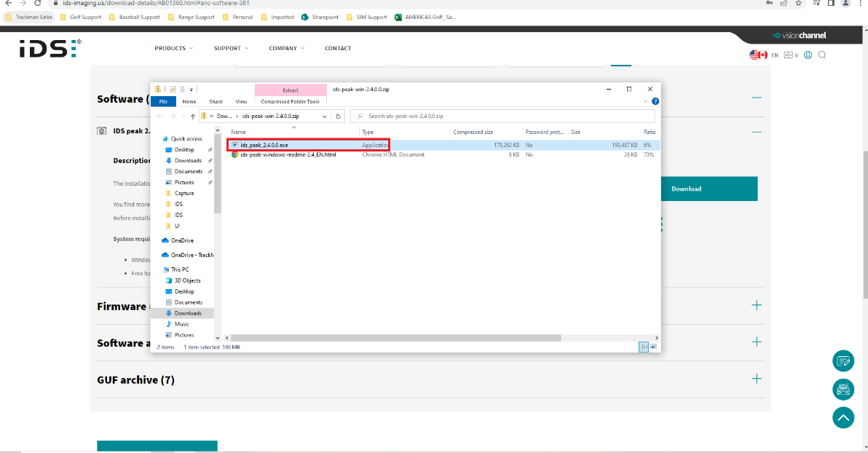Open the address bar dropdown in Explorer
This screenshot has height=453, width=868.
click(324, 116)
